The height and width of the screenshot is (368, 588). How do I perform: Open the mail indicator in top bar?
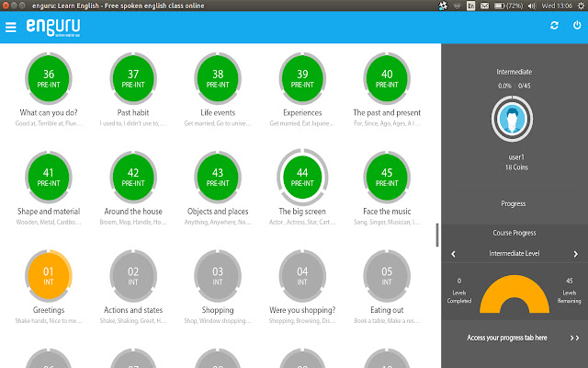coord(484,6)
